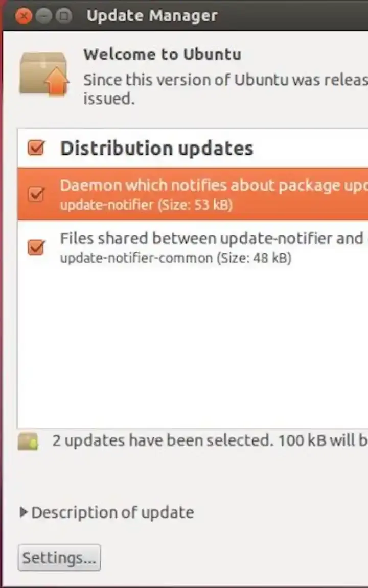This screenshot has height=588, width=368.
Task: Click the 'update-notifier-common (Size: 48 kB)' subtitle
Action: click(175, 258)
